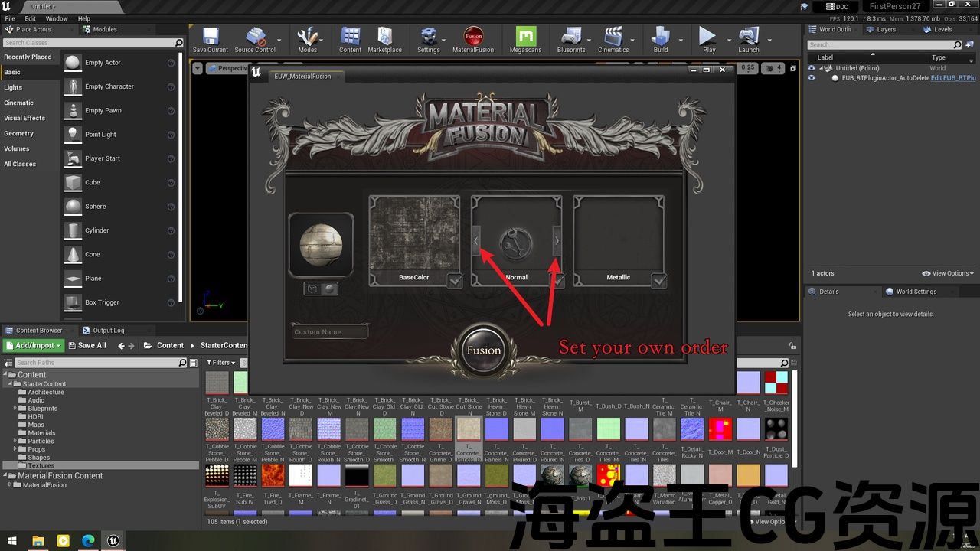Open the Filters dropdown in Content Browser
Screen dimensions: 980x551
click(x=220, y=363)
